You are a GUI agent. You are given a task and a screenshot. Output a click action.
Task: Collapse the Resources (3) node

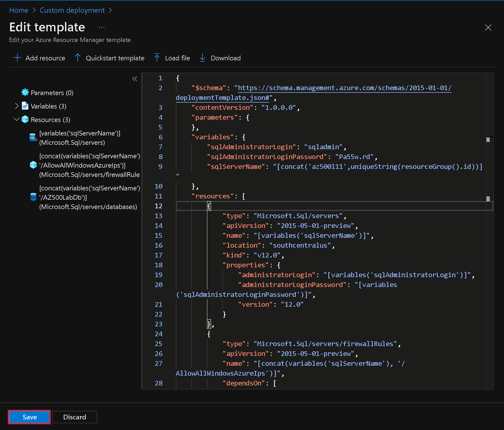point(17,119)
